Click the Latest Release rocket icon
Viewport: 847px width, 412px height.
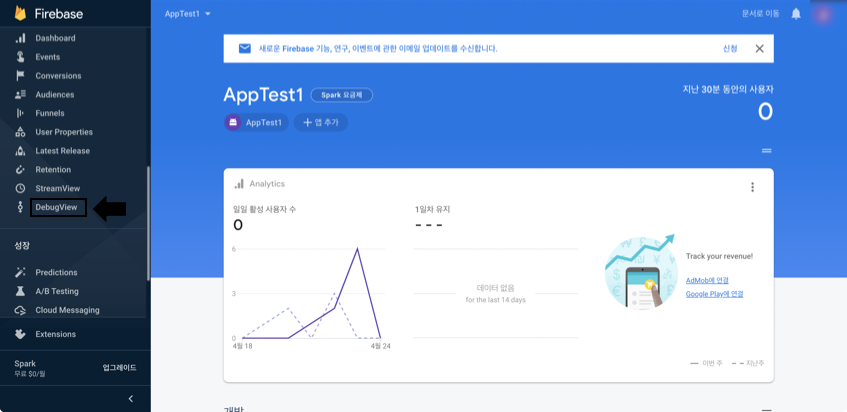pyautogui.click(x=20, y=151)
